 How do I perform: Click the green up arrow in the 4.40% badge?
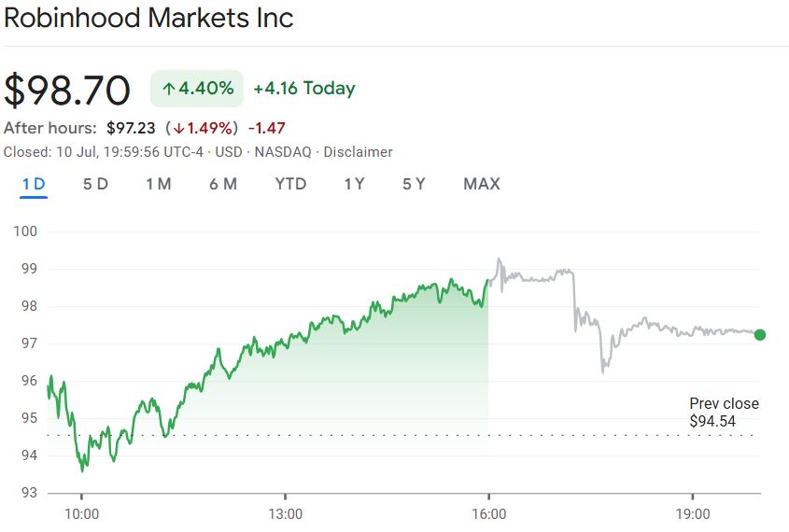pos(169,90)
